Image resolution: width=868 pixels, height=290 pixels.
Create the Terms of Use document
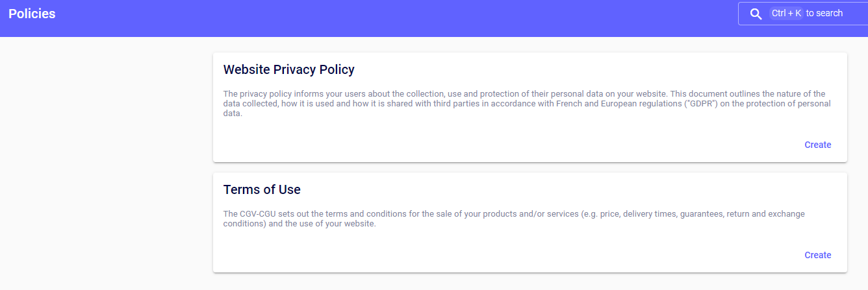[817, 255]
